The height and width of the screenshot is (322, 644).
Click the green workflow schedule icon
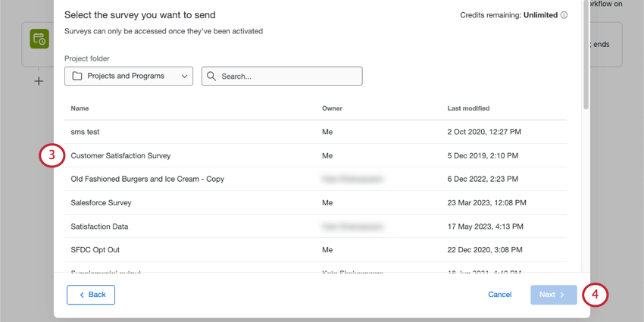pos(39,39)
